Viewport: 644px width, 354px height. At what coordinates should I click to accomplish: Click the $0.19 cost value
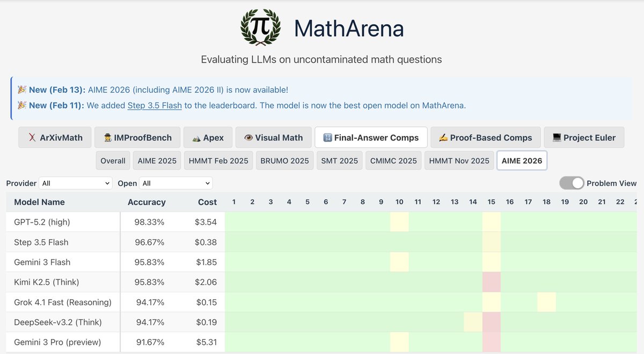[206, 322]
